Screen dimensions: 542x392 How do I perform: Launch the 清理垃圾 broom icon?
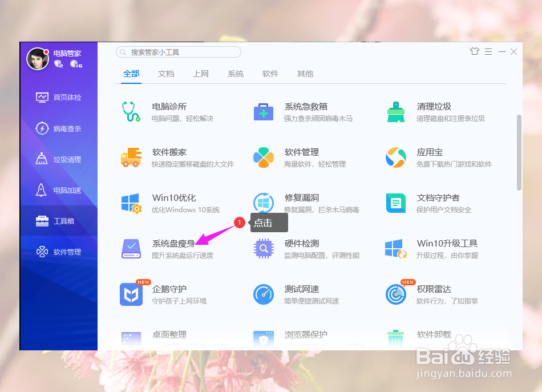pos(396,112)
